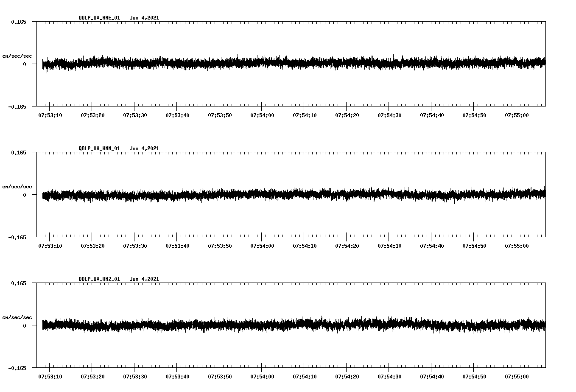Click the zero baseline label on HNZ axis

tap(25, 325)
